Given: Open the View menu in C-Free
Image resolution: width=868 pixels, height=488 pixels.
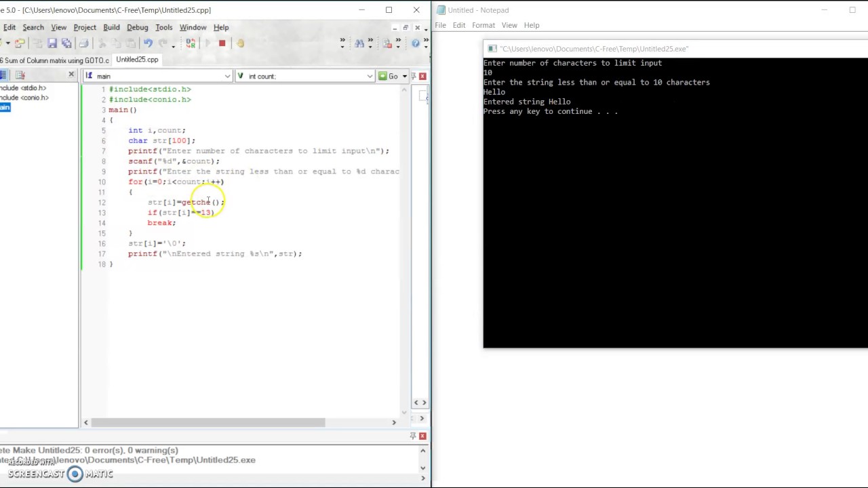Looking at the screenshot, I should pyautogui.click(x=58, y=27).
